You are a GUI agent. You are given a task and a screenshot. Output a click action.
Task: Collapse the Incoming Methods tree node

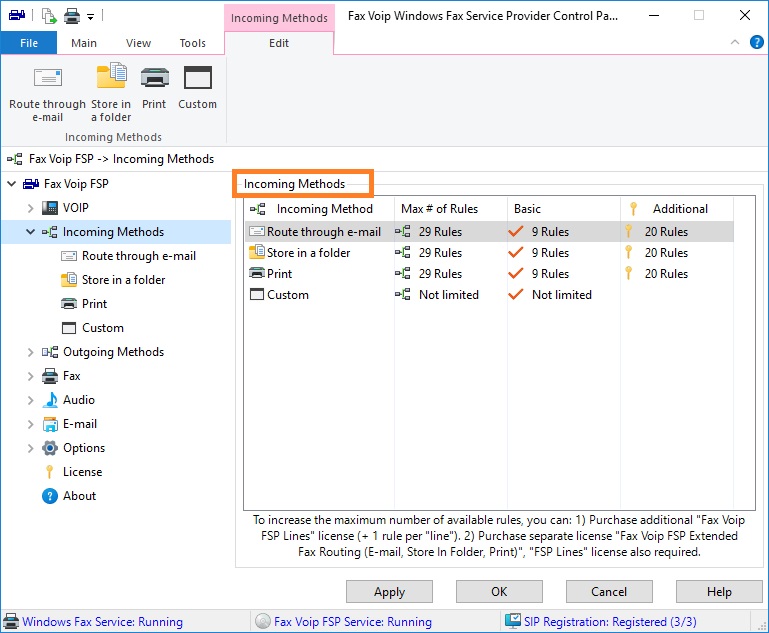pos(30,232)
